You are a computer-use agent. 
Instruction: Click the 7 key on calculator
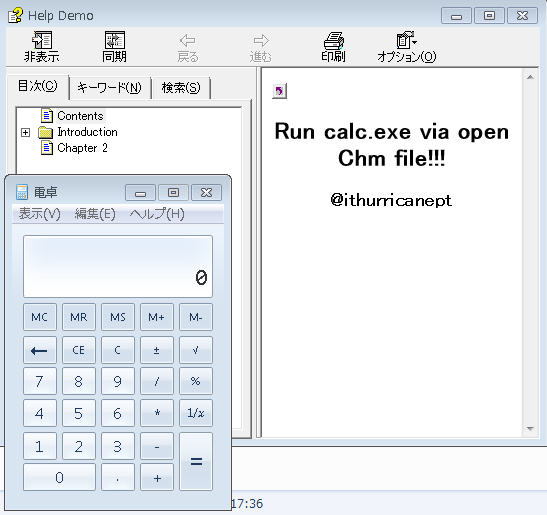click(40, 381)
